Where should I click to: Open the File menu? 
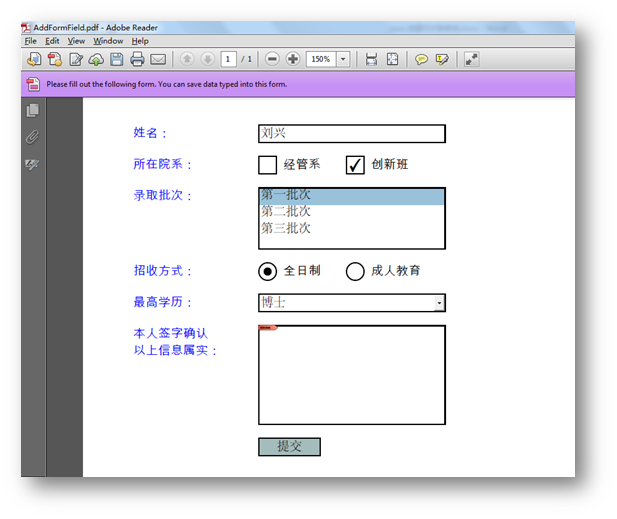pyautogui.click(x=30, y=41)
